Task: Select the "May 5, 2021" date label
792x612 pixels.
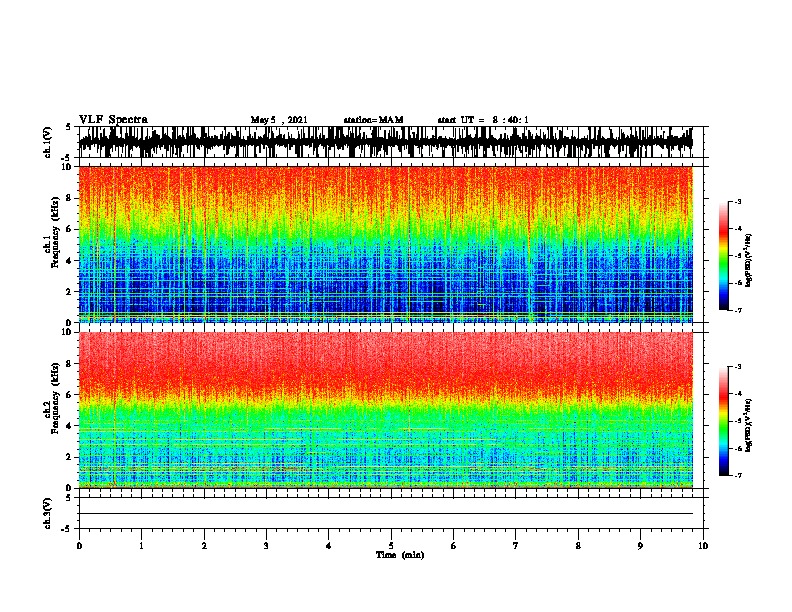Action: [279, 120]
